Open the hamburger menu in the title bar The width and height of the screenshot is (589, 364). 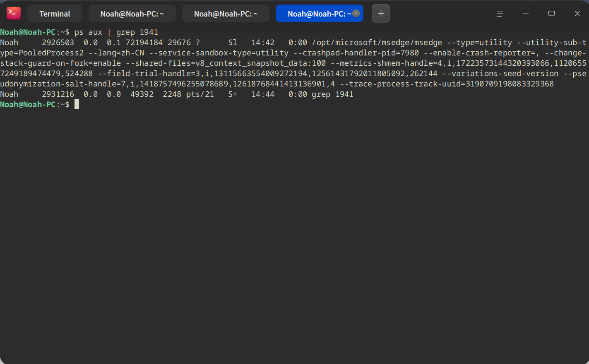pos(500,14)
